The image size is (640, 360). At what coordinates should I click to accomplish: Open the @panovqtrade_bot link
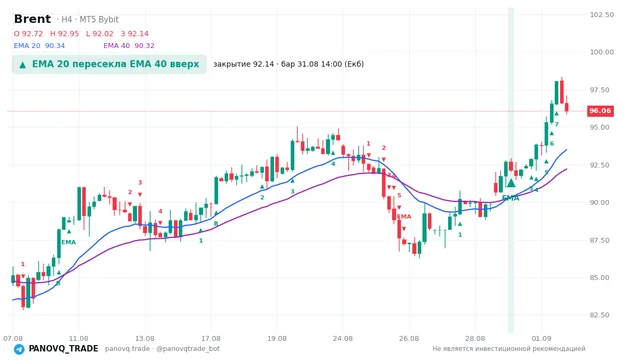click(x=188, y=349)
